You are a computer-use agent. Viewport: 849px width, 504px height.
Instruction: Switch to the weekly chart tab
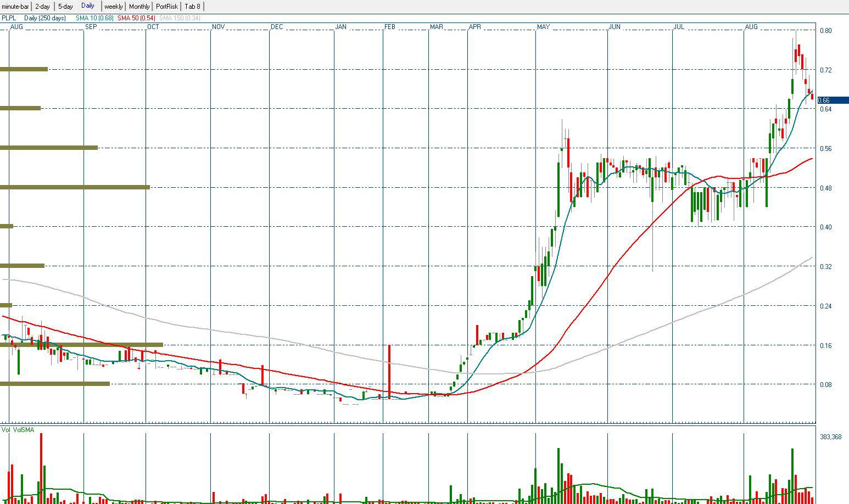[113, 7]
